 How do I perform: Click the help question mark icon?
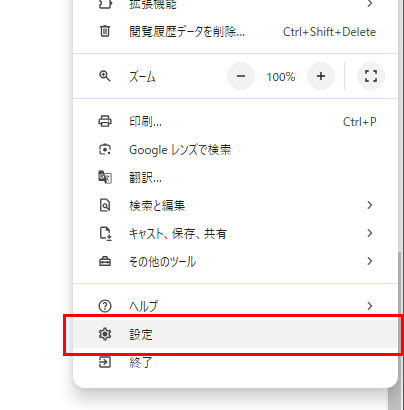[x=105, y=306]
